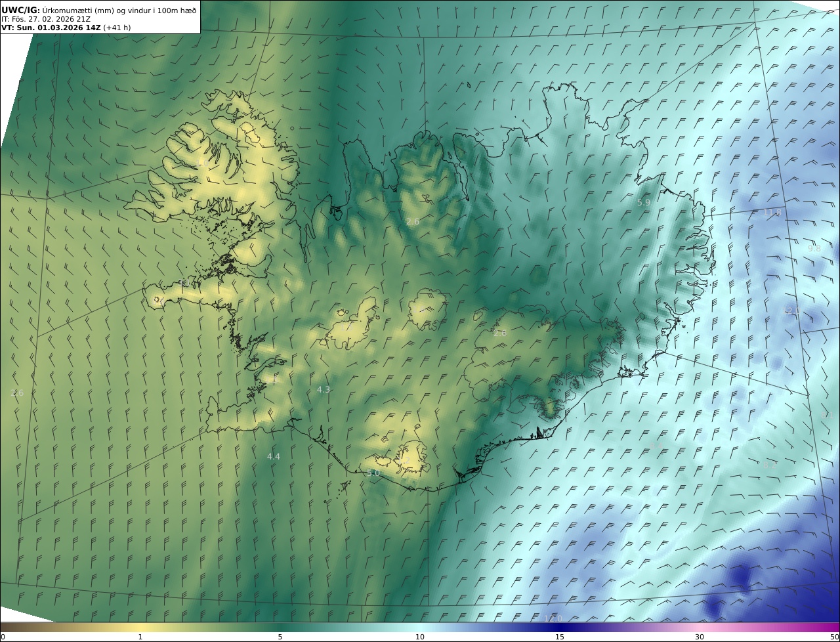Click tick label "30" on the color scale
This screenshot has height=642, width=840.
[x=700, y=637]
